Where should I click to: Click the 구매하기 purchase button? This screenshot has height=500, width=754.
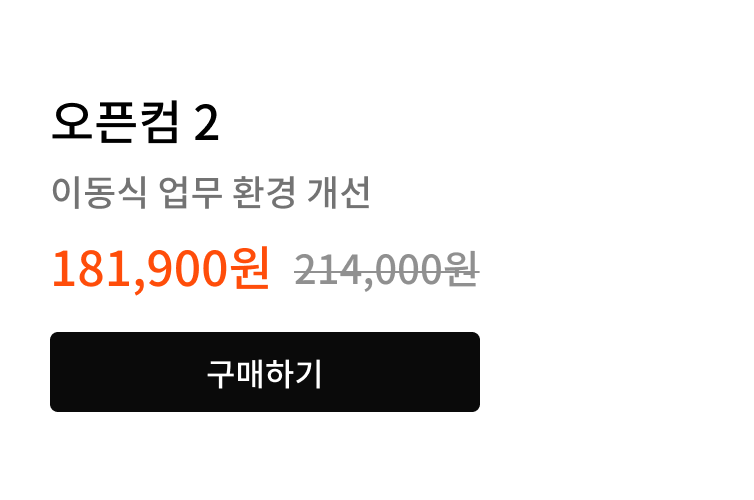265,372
